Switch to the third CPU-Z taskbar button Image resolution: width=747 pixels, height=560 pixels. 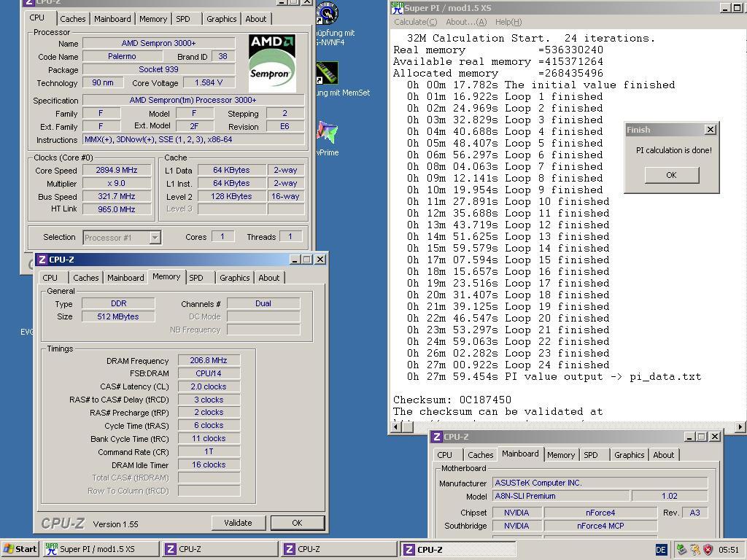pyautogui.click(x=458, y=549)
